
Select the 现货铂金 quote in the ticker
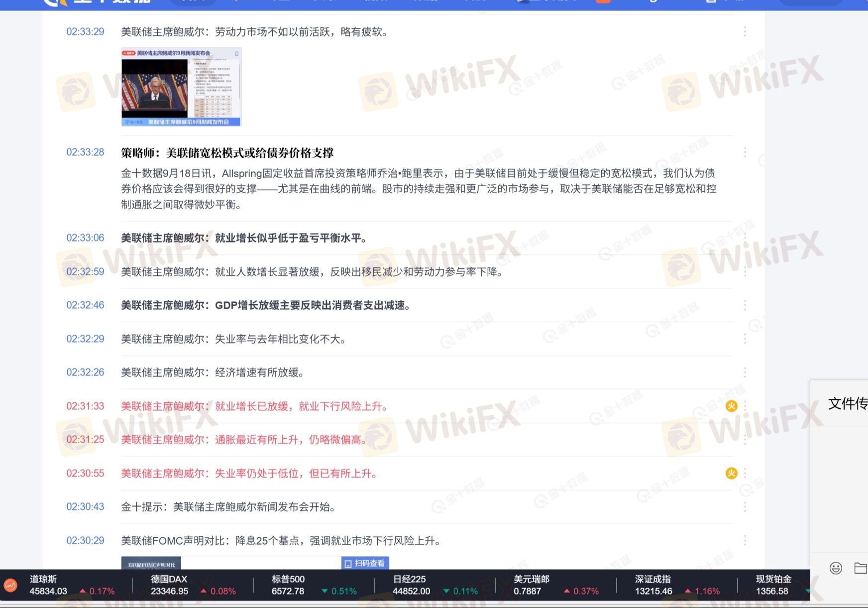[x=782, y=586]
